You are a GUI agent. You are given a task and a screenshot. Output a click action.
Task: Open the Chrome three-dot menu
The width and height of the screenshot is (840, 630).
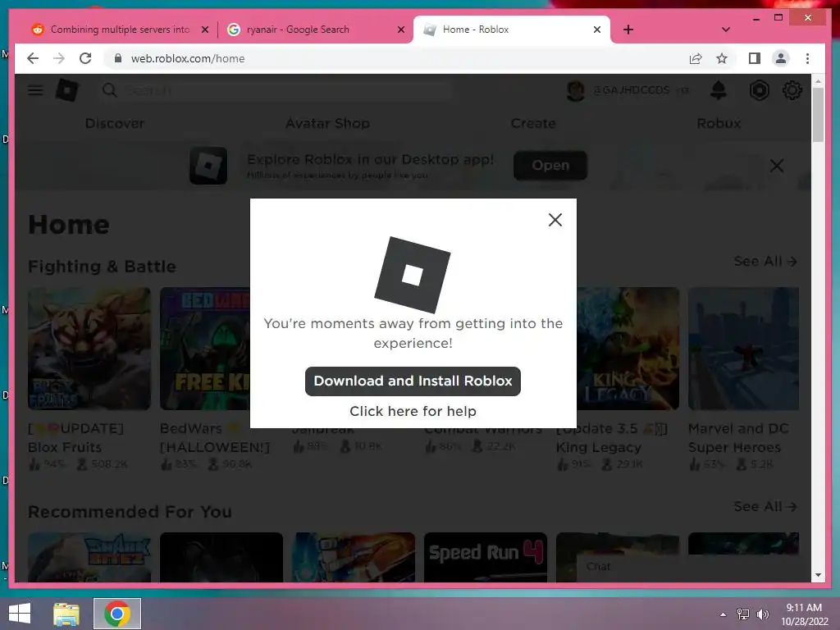807,58
